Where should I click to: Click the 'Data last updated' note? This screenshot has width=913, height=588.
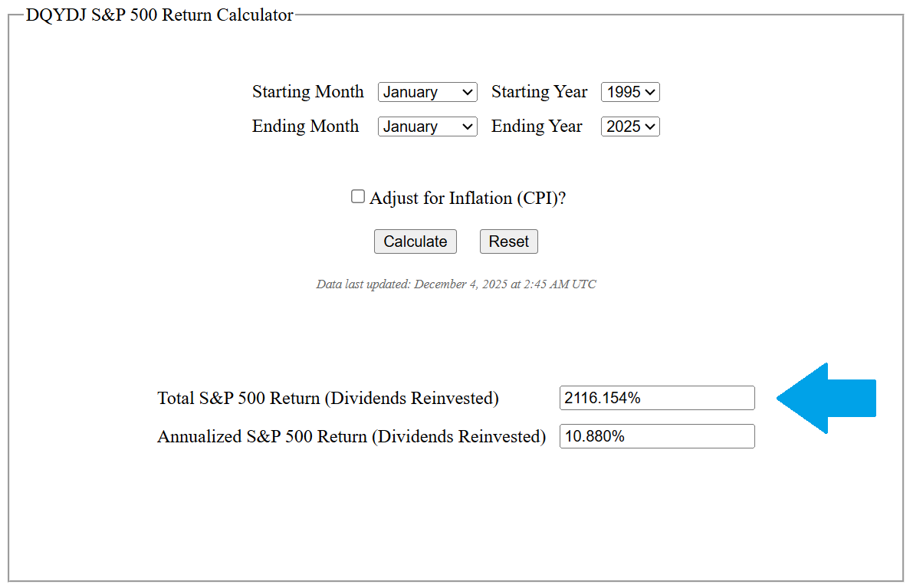tap(456, 284)
